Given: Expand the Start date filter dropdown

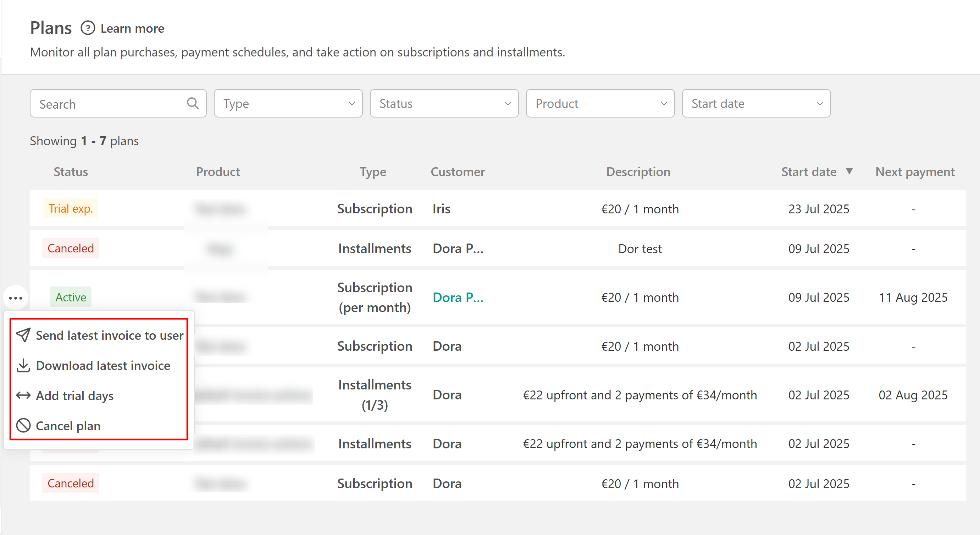Looking at the screenshot, I should (756, 104).
